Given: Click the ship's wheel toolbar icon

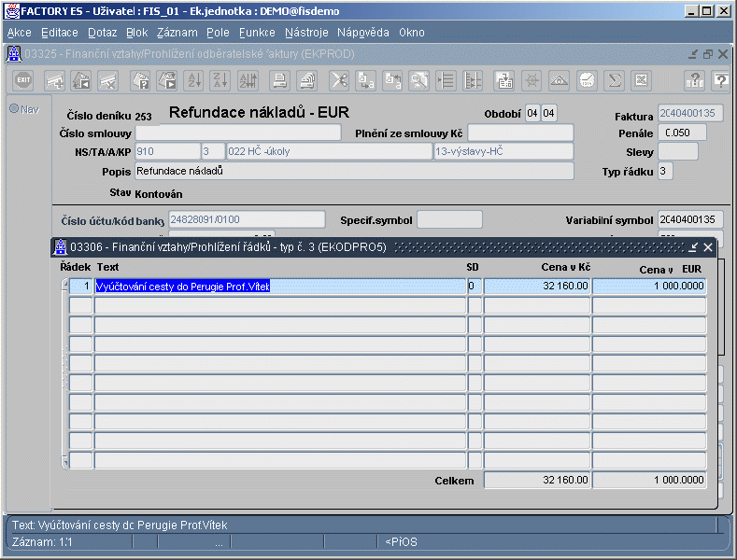Looking at the screenshot, I should [x=531, y=80].
